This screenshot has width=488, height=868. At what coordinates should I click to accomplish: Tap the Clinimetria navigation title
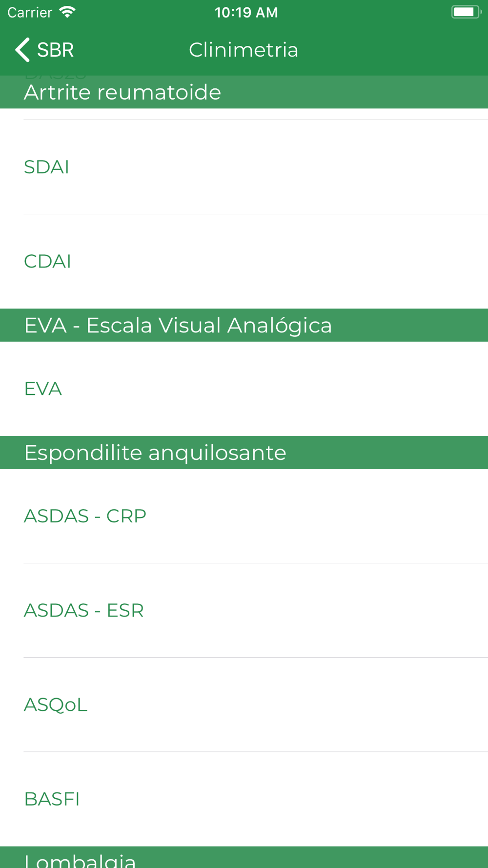(x=244, y=50)
